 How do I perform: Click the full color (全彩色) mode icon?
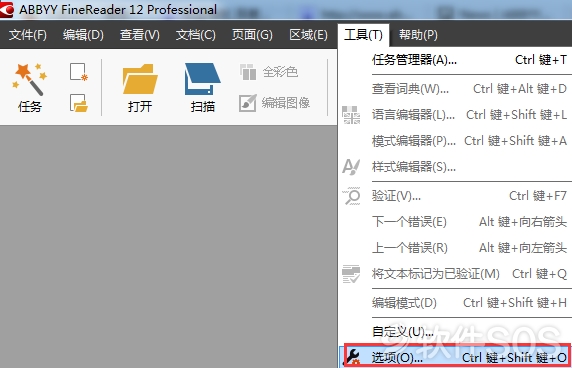pyautogui.click(x=248, y=72)
